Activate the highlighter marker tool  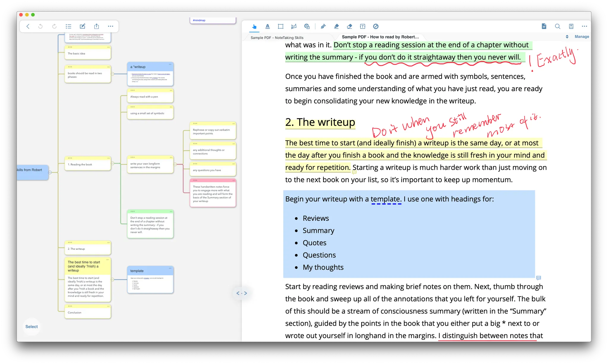click(x=336, y=26)
